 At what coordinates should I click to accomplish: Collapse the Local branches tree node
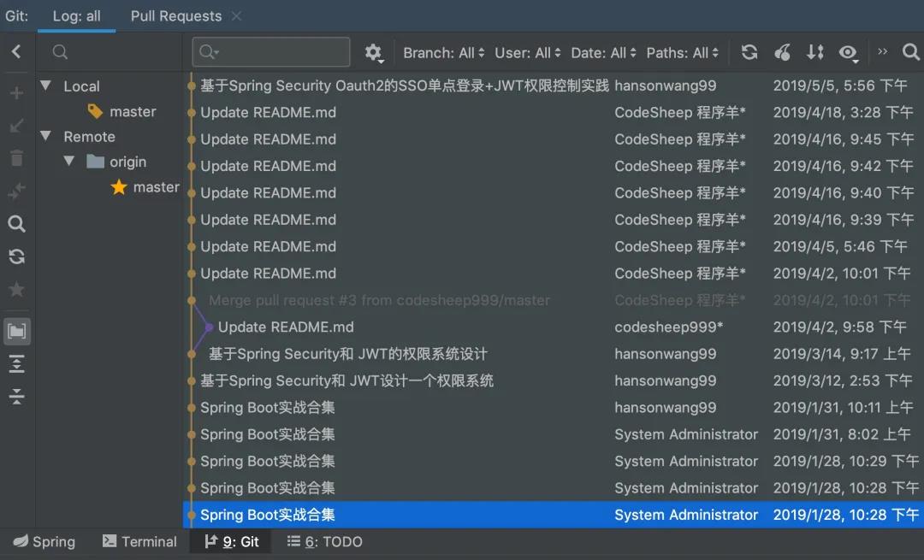46,85
